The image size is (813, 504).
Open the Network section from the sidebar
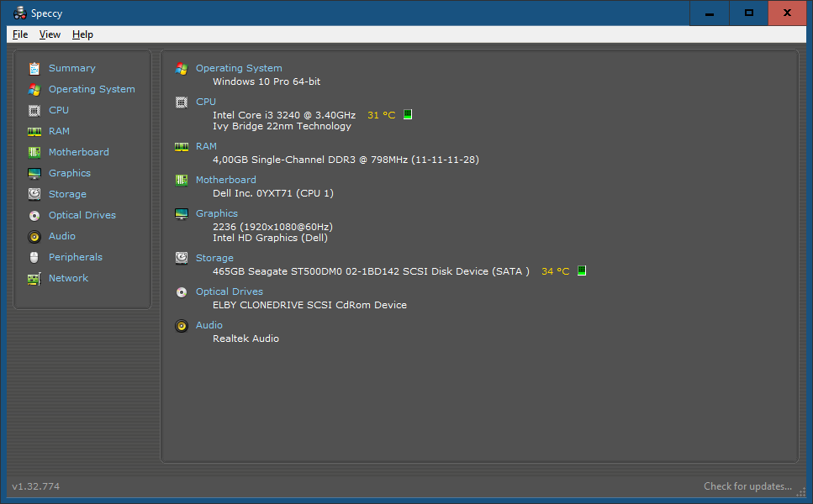coord(68,278)
